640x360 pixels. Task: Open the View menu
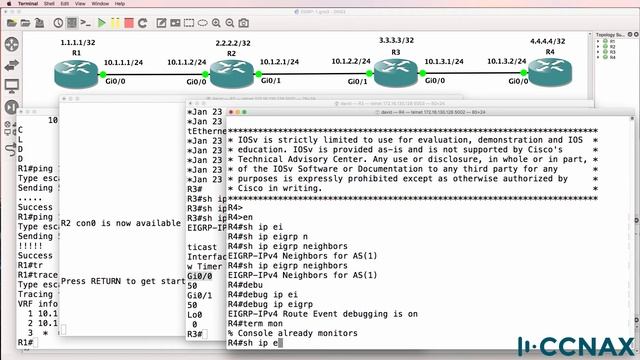(80, 3)
